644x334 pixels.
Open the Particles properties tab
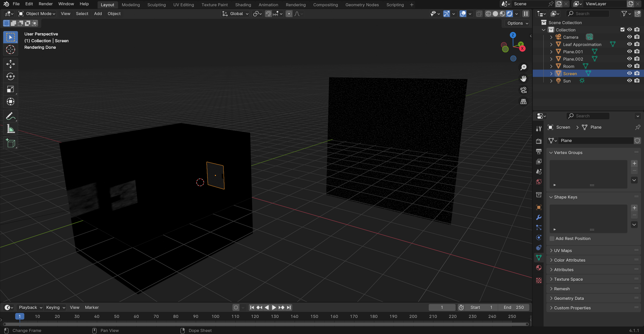coord(539,227)
